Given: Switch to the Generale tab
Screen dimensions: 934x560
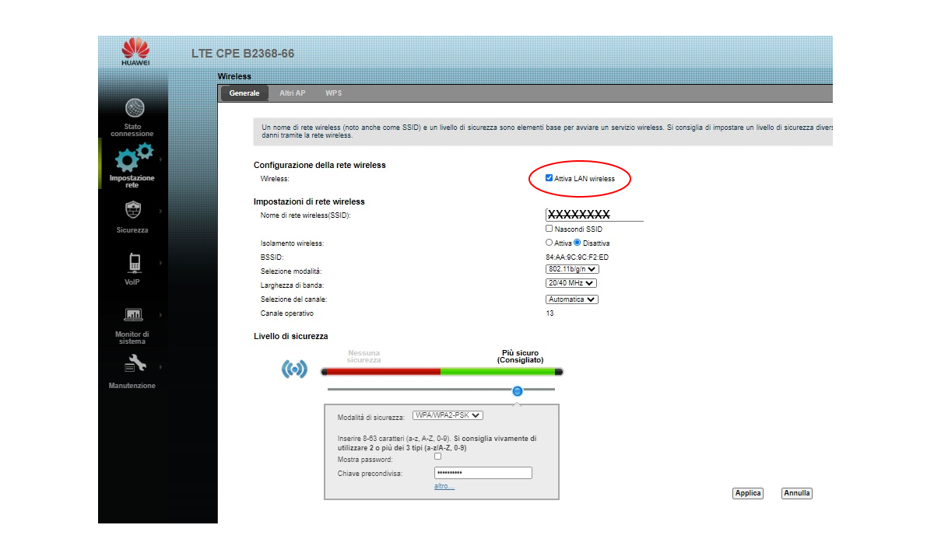Looking at the screenshot, I should (244, 93).
